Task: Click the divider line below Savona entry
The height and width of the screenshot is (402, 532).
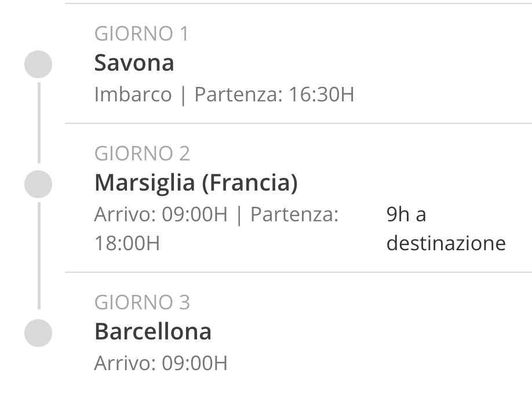Action: [298, 123]
